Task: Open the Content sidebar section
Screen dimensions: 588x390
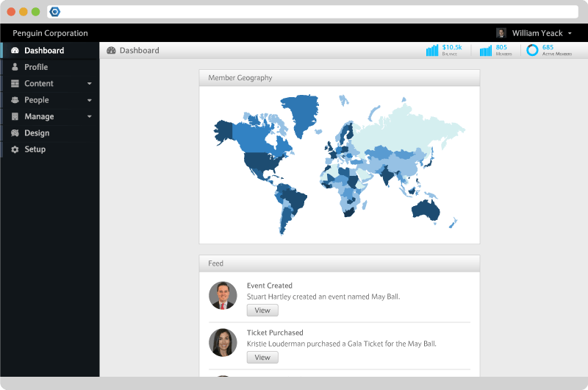Action: tap(49, 83)
